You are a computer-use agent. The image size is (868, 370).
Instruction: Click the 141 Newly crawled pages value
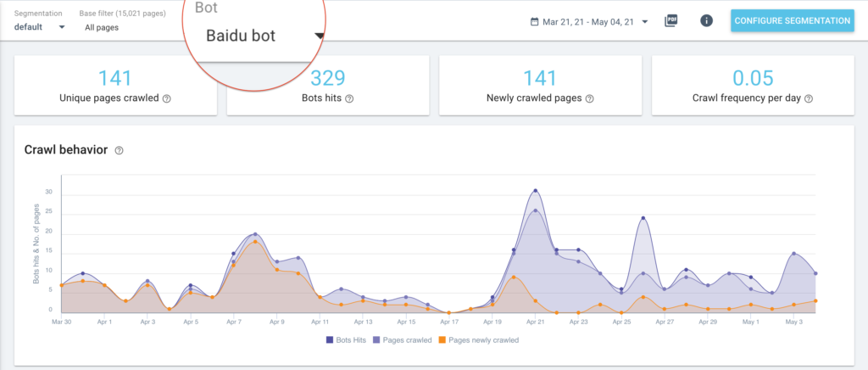[540, 78]
